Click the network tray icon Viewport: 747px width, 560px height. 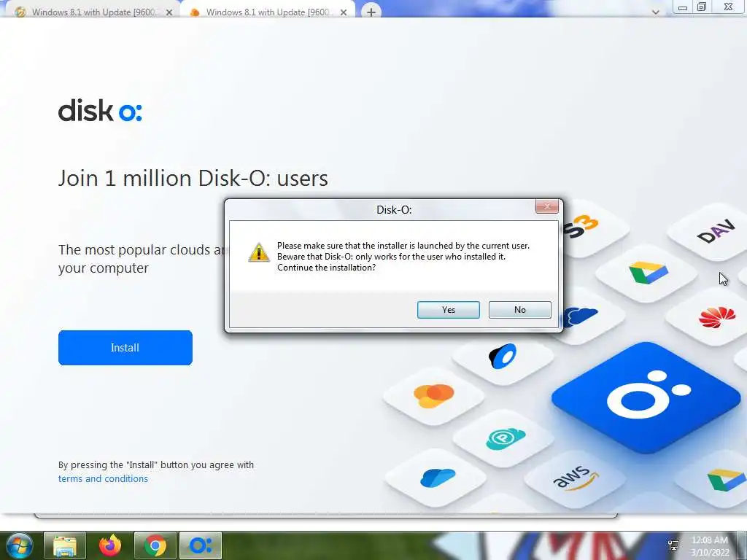click(673, 545)
